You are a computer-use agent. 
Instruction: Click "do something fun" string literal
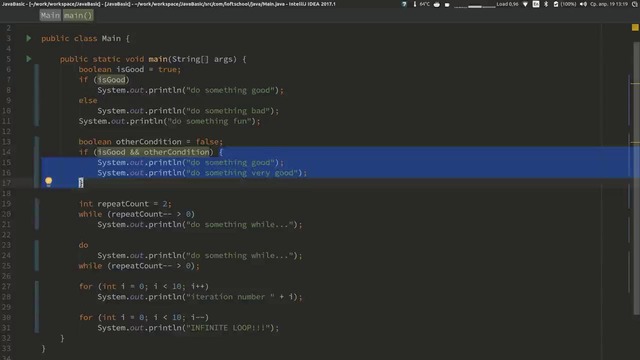(x=209, y=121)
